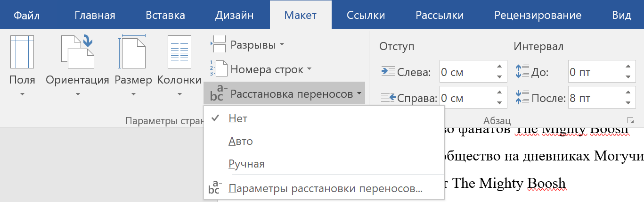Screen dimensions: 644x202
Task: Switch to the Вставка tab
Action: pos(165,15)
